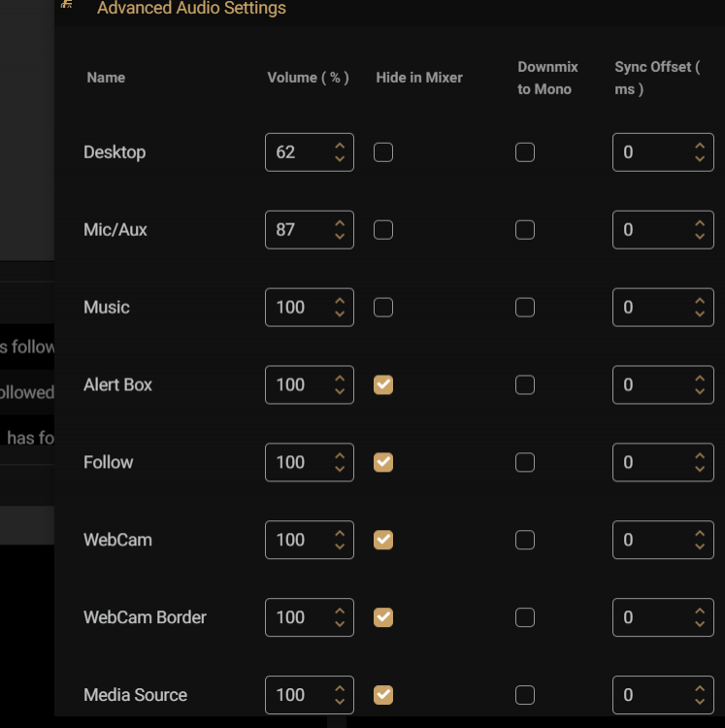Enable Hide in Mixer for Desktop
725x728 pixels.
coord(383,152)
